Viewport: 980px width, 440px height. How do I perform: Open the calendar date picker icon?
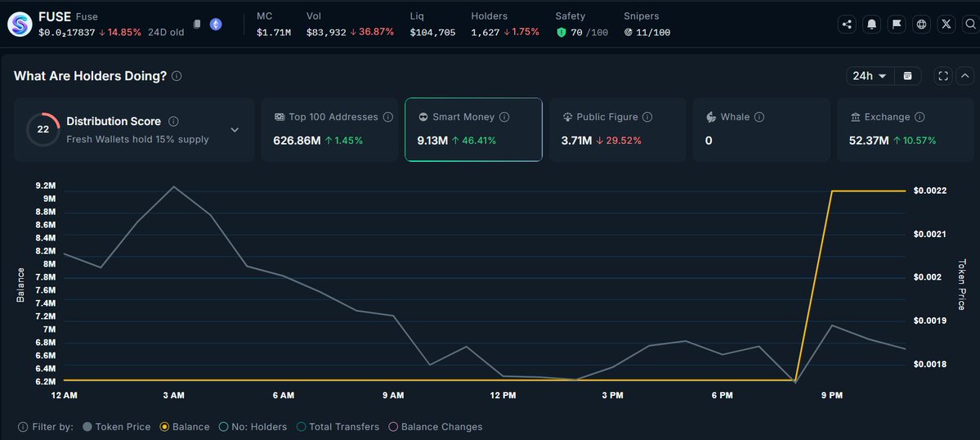[907, 76]
